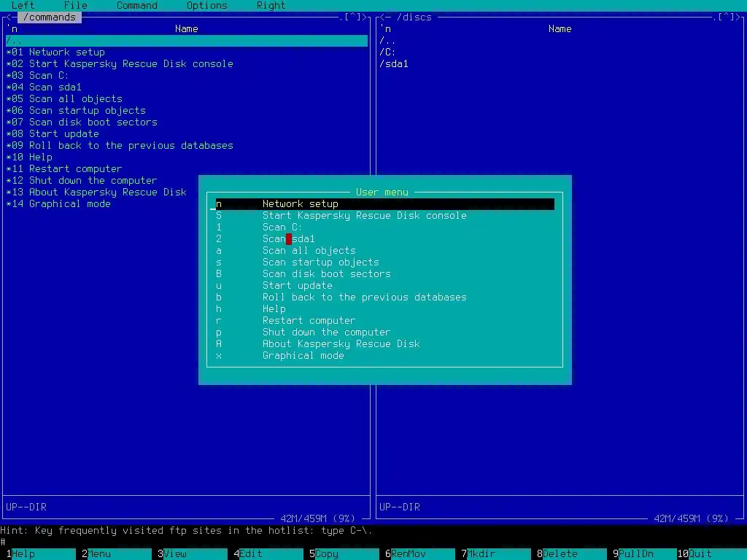Select *04 Scan sda1 in left panel
This screenshot has width=747, height=560.
pos(187,87)
